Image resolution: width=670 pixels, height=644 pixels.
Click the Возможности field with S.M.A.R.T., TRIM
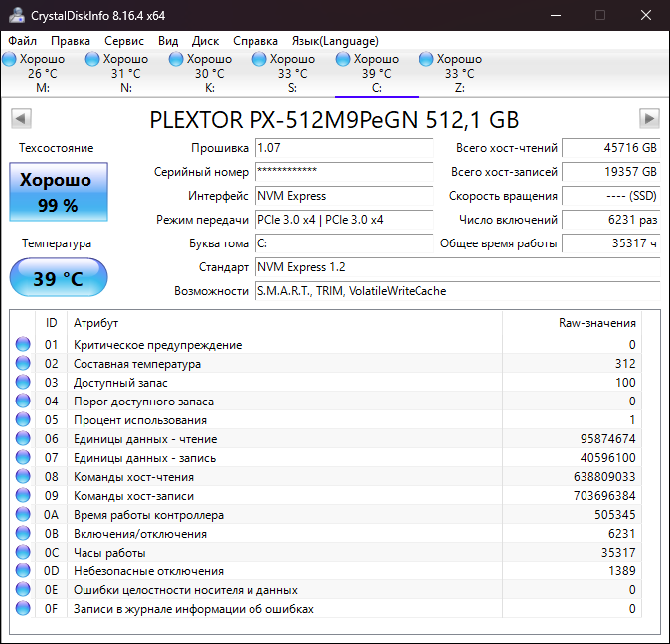coord(458,291)
